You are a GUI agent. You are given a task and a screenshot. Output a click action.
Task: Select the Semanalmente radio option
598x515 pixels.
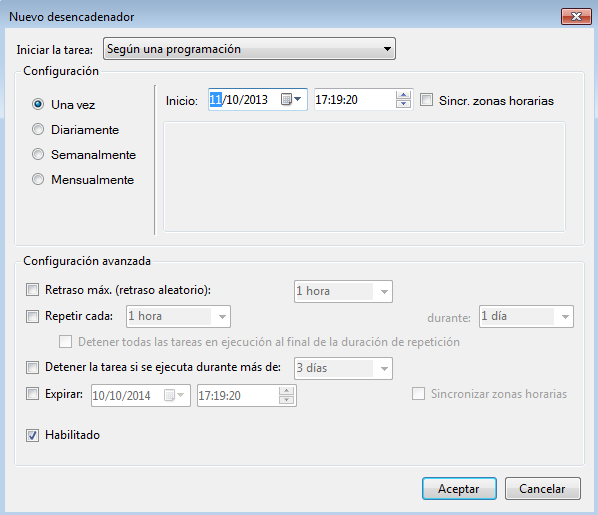pos(38,154)
